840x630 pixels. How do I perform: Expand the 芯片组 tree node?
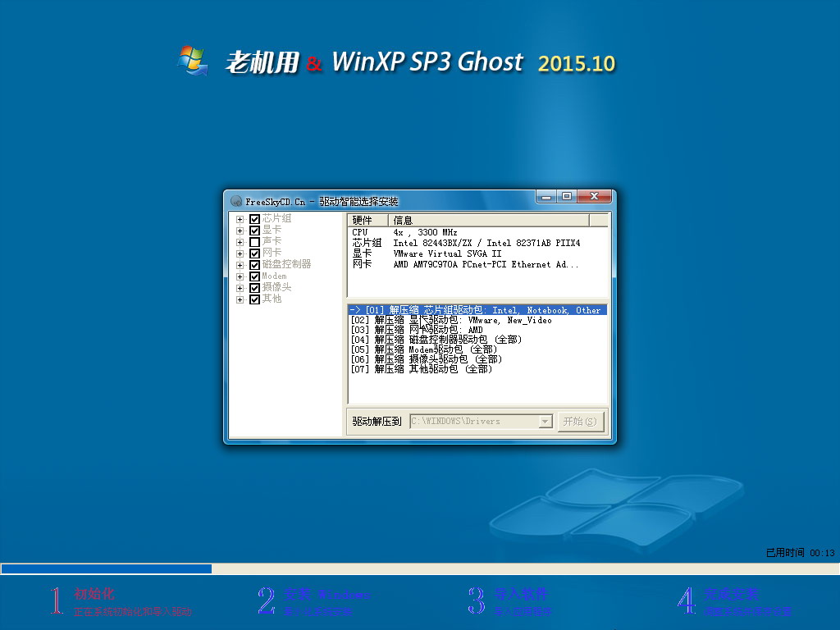tap(240, 219)
